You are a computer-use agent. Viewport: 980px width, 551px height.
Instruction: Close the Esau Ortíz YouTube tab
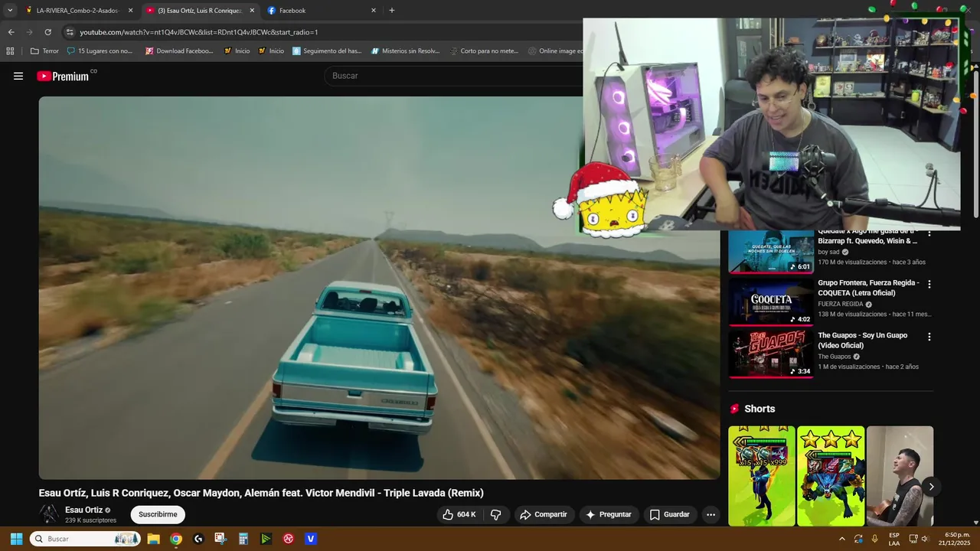[252, 11]
